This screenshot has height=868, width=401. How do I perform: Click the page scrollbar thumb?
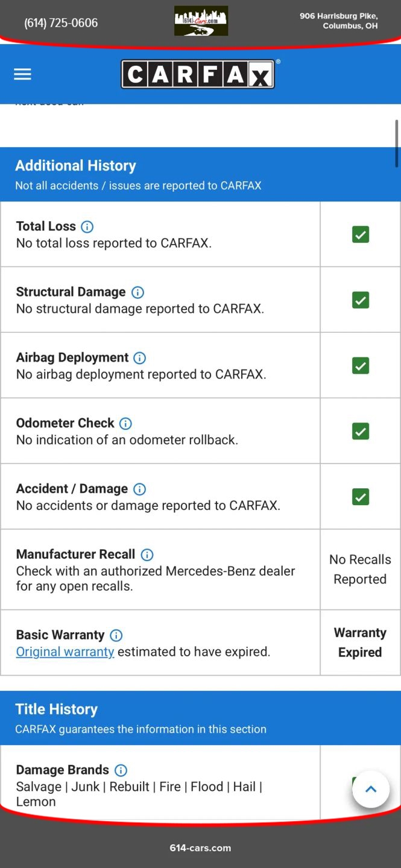click(x=396, y=143)
